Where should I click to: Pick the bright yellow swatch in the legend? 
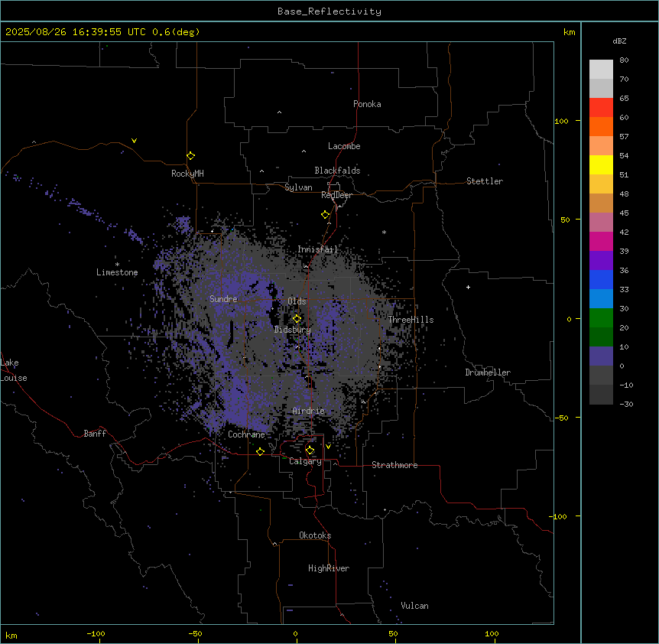pos(601,164)
